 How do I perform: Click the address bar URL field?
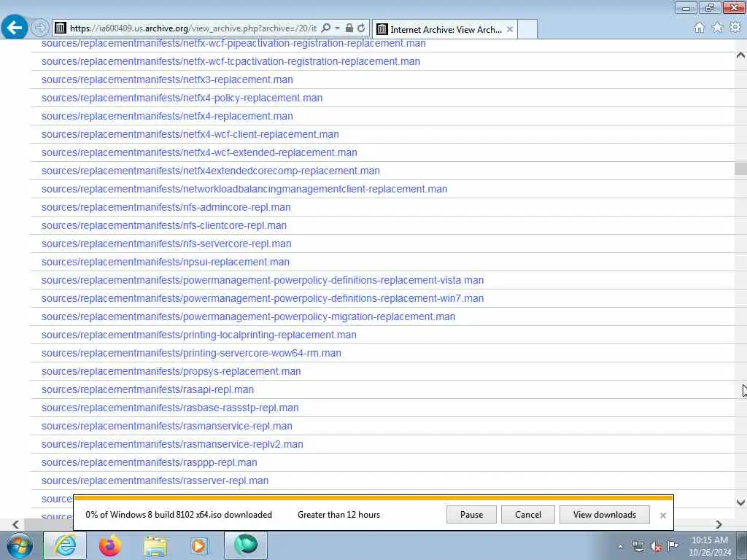[x=193, y=28]
